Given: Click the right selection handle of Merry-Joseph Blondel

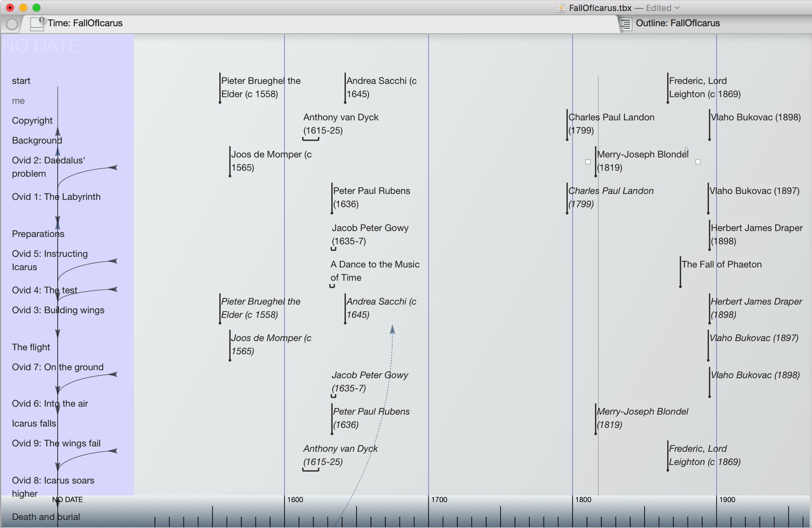Looking at the screenshot, I should coord(698,162).
